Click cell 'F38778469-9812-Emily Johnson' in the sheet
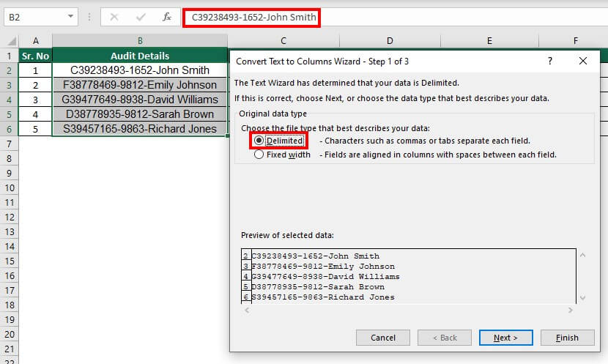The height and width of the screenshot is (364, 608). click(x=140, y=85)
